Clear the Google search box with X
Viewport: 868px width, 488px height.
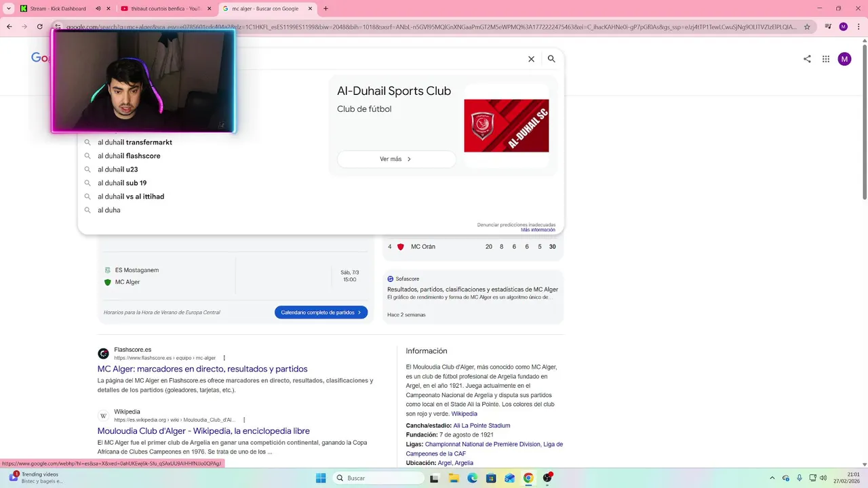click(531, 59)
